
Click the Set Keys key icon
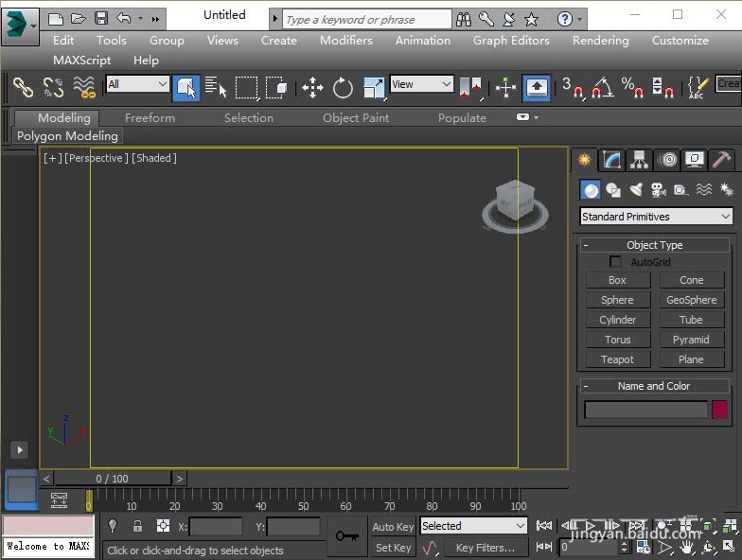point(346,536)
